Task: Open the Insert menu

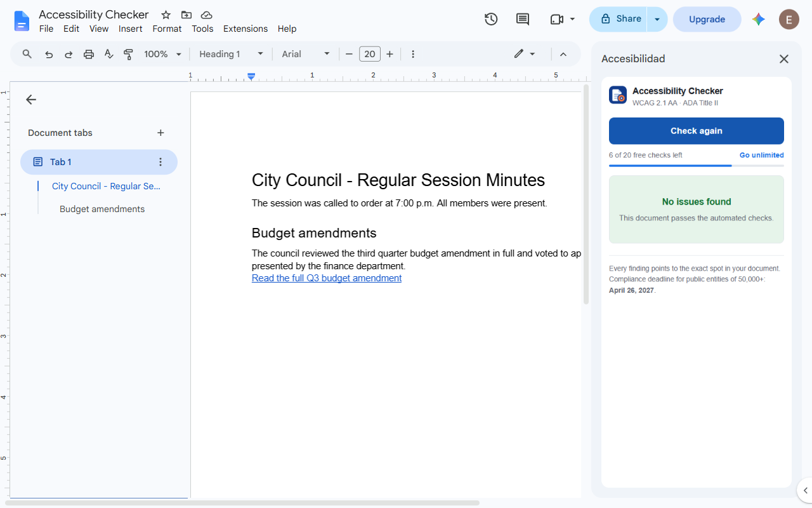Action: [131, 29]
